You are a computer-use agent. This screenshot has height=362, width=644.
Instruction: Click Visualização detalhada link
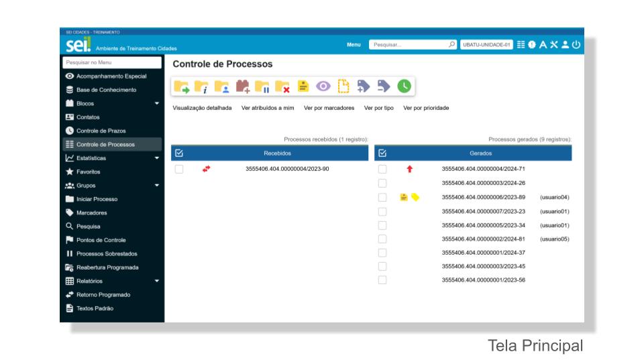[x=202, y=108]
